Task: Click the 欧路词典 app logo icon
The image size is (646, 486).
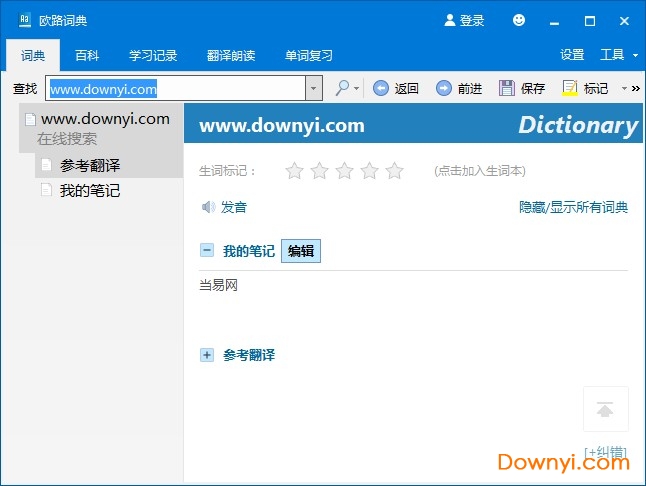Action: pos(25,20)
